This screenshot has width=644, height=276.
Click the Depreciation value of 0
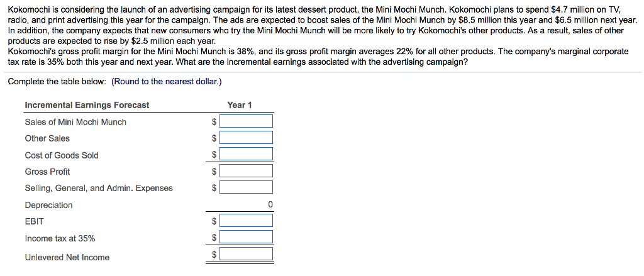coord(270,204)
